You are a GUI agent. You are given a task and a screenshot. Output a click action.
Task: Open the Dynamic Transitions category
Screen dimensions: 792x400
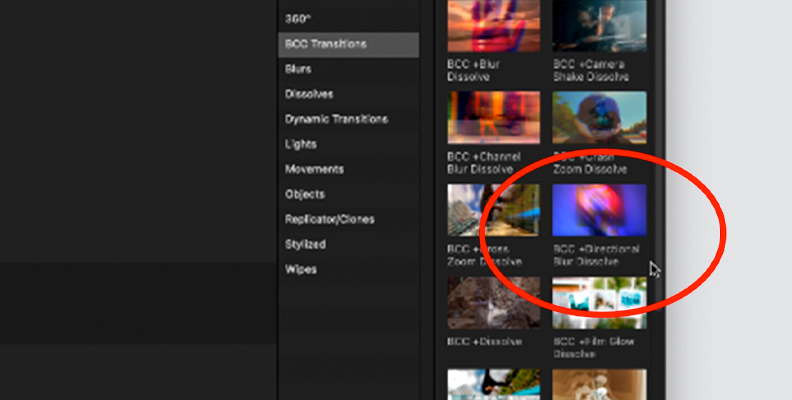click(x=349, y=119)
